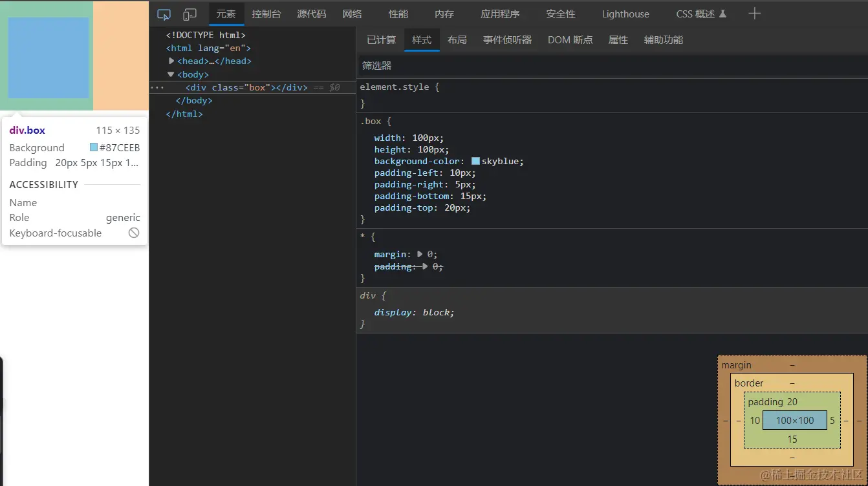Open the skyblue color swatch picker
Screen dimensions: 868x486
click(475, 161)
